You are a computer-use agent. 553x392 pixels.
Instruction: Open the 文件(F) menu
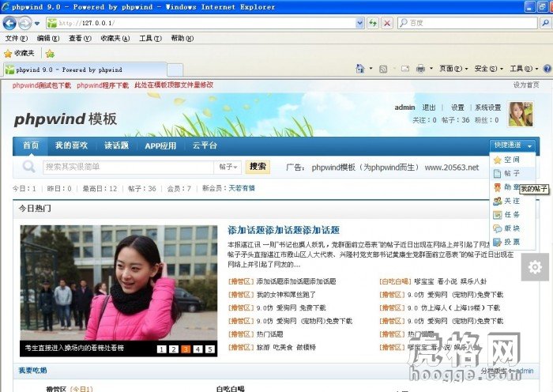[17, 38]
